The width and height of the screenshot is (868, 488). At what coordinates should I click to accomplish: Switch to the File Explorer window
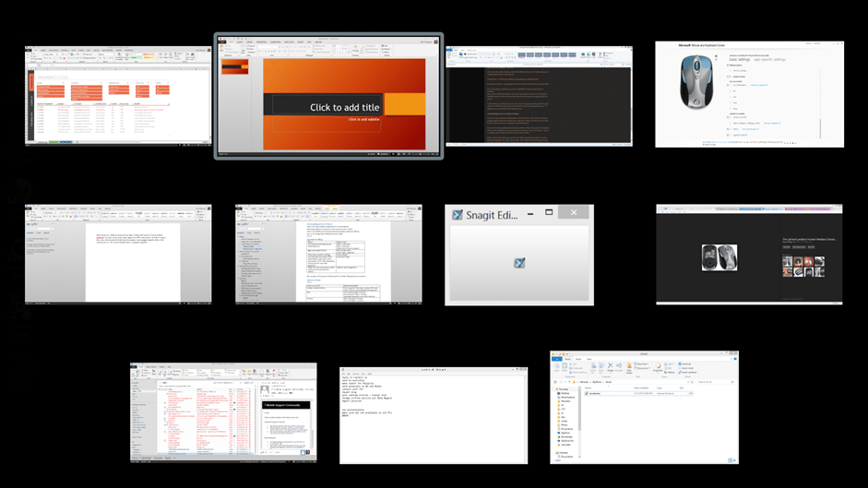click(644, 406)
